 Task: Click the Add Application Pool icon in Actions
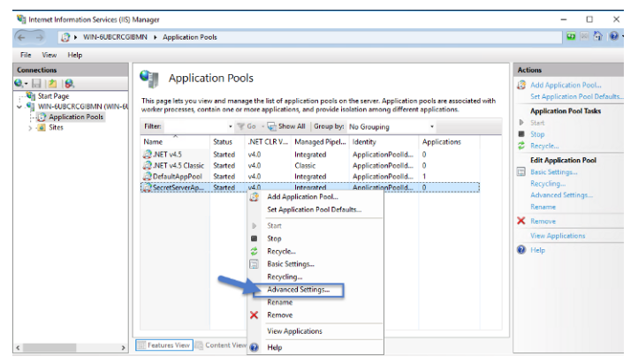[521, 85]
